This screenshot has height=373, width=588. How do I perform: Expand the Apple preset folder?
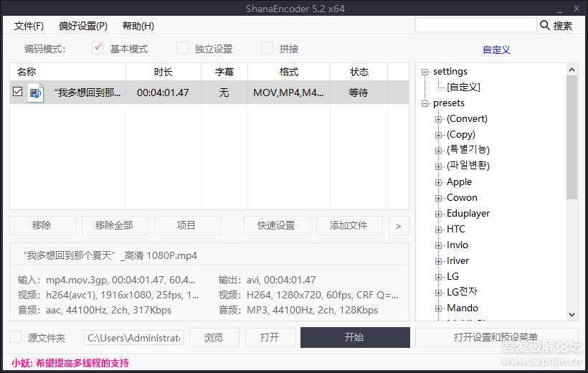(439, 182)
